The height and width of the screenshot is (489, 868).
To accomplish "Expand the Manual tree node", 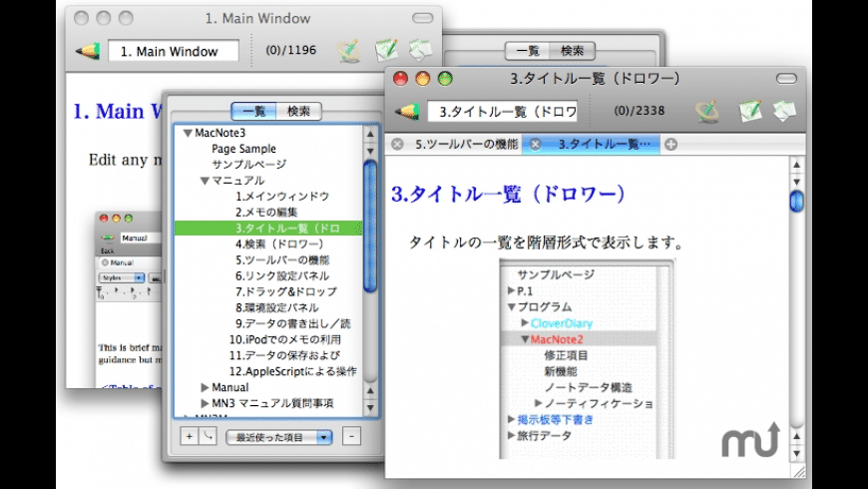I will pyautogui.click(x=205, y=387).
